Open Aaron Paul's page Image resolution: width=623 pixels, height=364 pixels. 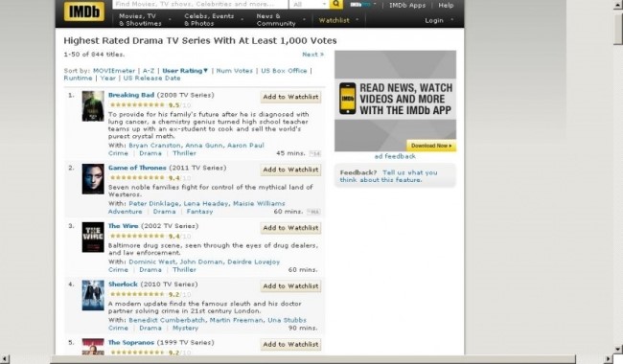click(245, 146)
